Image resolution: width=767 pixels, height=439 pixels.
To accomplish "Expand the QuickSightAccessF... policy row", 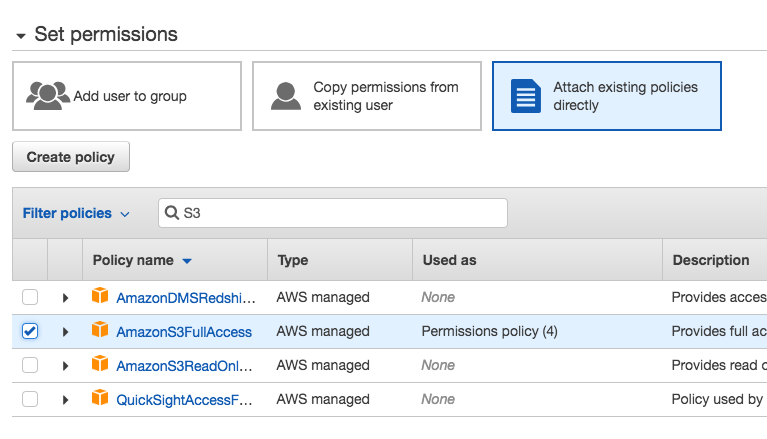I will click(x=65, y=400).
